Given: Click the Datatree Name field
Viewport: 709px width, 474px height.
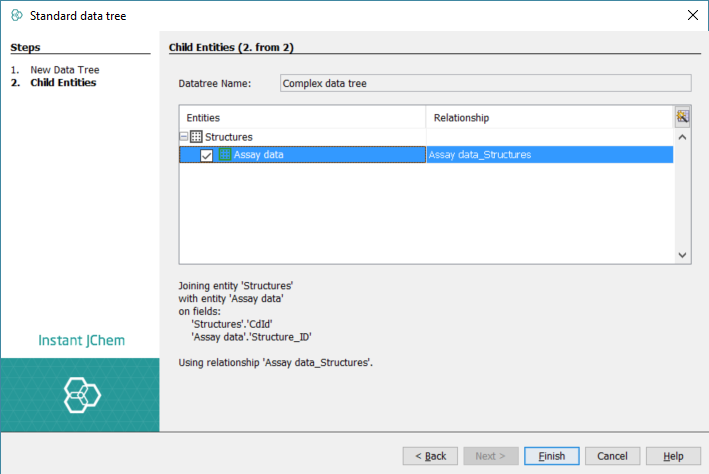Looking at the screenshot, I should [485, 84].
